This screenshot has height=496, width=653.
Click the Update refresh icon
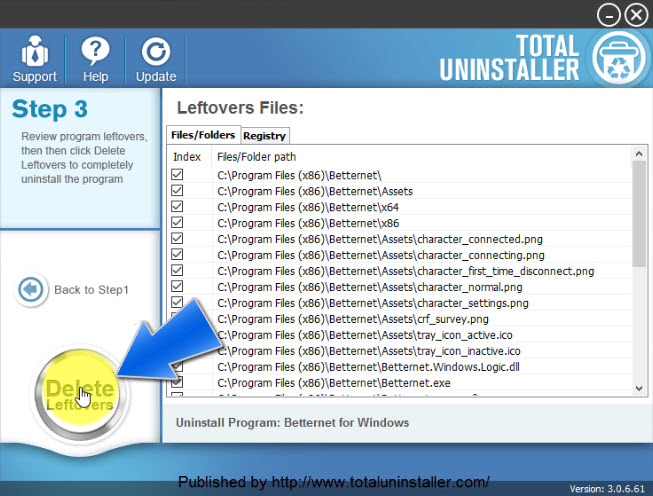[156, 52]
